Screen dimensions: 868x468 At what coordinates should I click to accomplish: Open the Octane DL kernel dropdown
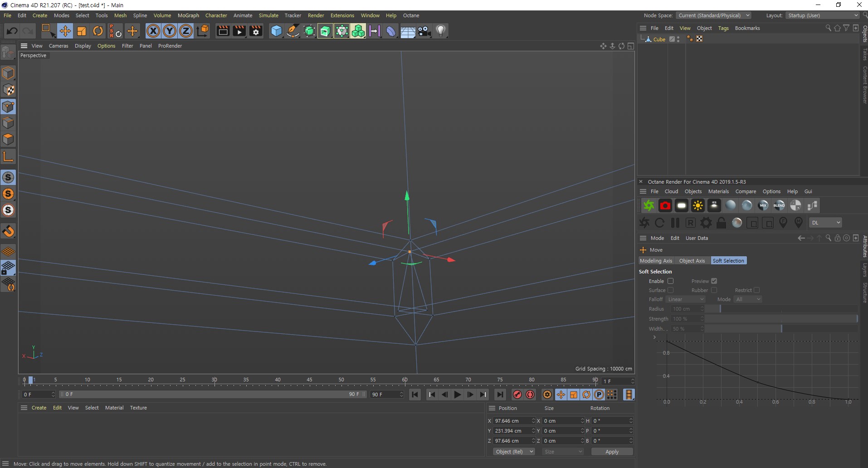[825, 223]
